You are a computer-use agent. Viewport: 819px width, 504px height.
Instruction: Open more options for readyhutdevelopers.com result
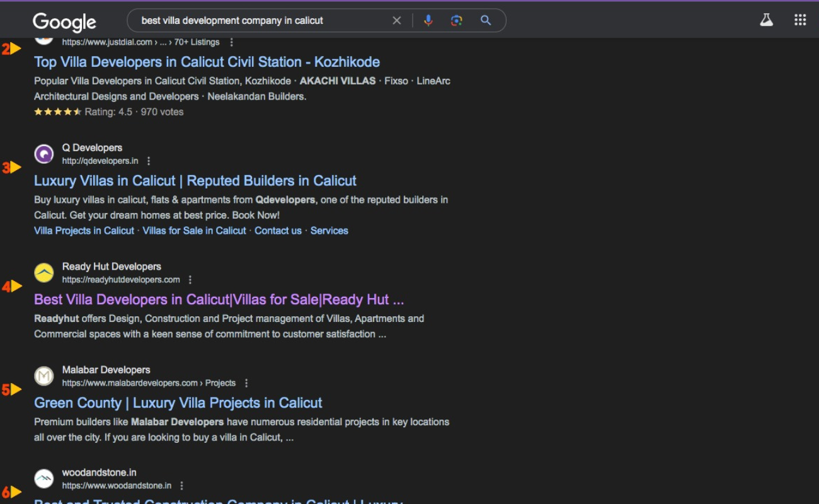coord(190,280)
